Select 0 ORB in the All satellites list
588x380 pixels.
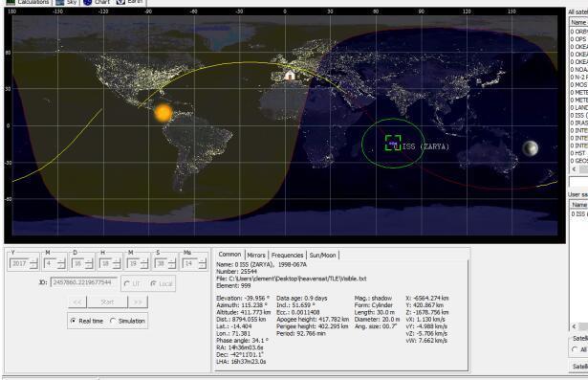click(x=578, y=32)
